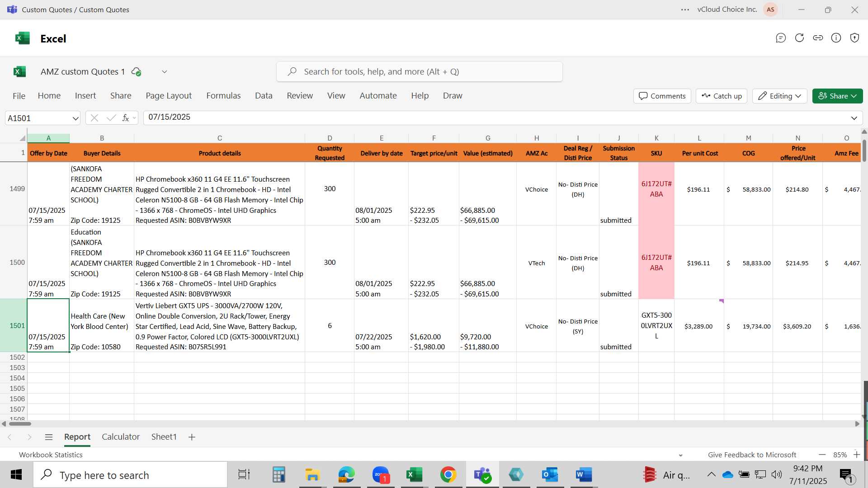This screenshot has height=488, width=868.
Task: Copy link with the chain icon
Action: (818, 38)
